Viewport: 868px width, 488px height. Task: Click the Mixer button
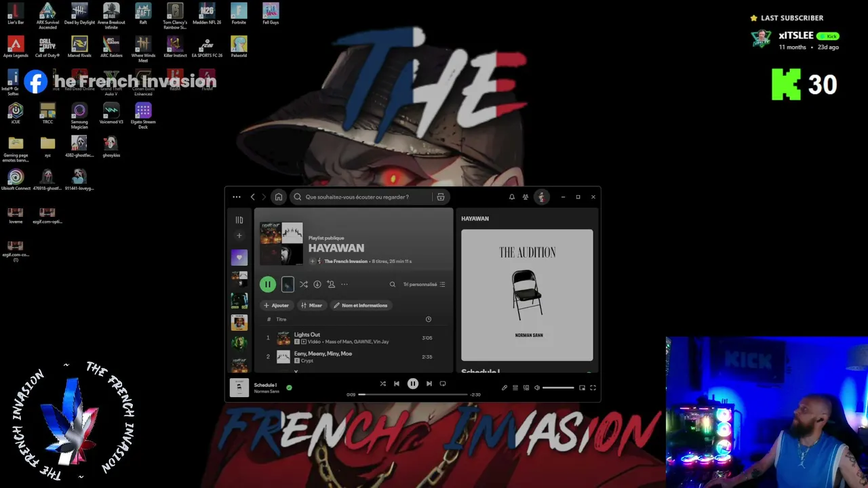click(312, 306)
